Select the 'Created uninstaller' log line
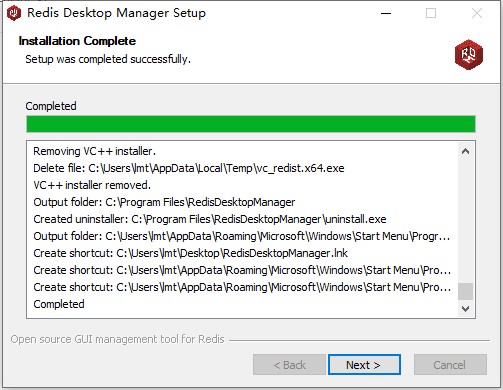Image resolution: width=503 pixels, height=390 pixels. [x=210, y=219]
